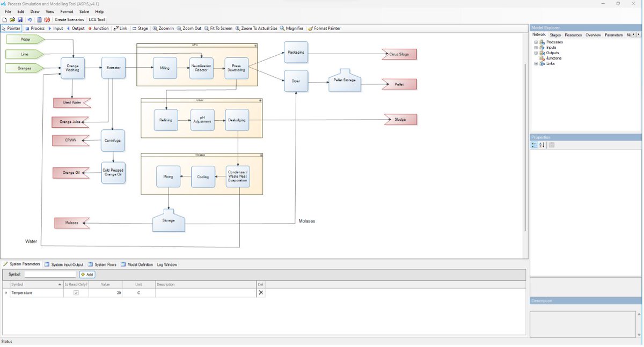
Task: Click the blue document icon beside Undo
Action: click(39, 20)
